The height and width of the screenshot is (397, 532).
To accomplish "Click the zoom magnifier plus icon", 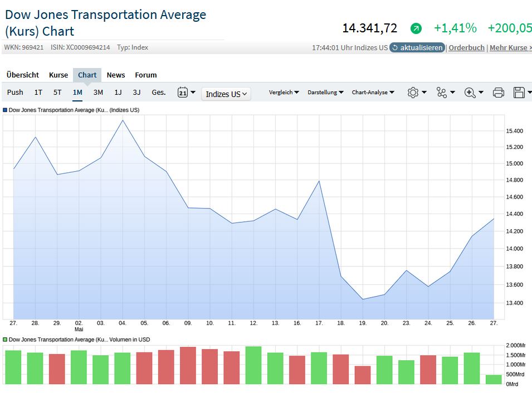I will [x=470, y=93].
